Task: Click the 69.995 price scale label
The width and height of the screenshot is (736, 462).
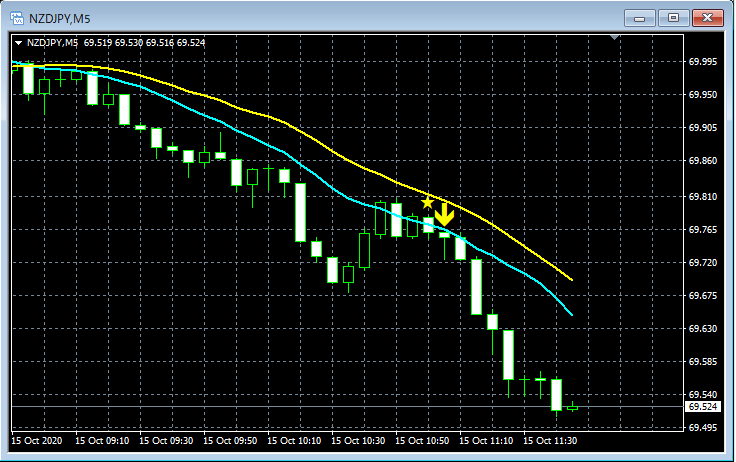Action: coord(703,62)
